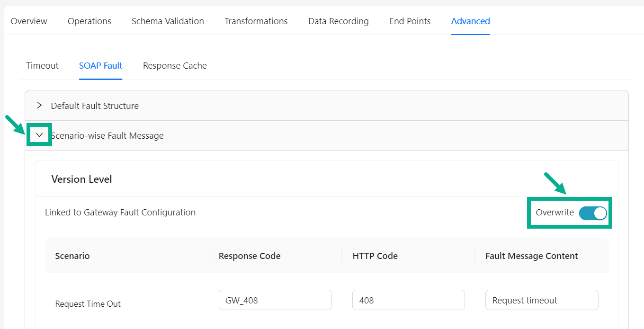Open the Data Recording tab

tap(338, 21)
